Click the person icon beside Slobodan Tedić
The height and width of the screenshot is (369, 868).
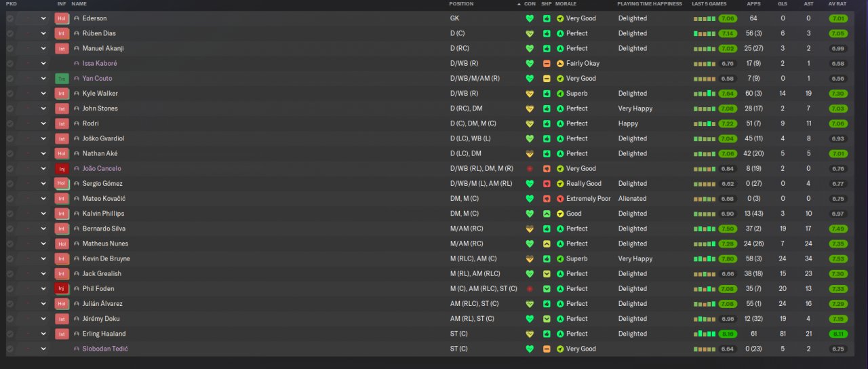point(77,349)
